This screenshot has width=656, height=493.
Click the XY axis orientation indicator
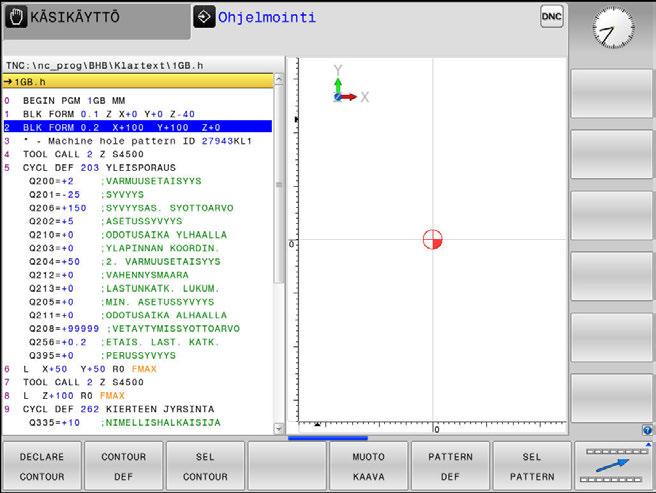click(x=351, y=84)
